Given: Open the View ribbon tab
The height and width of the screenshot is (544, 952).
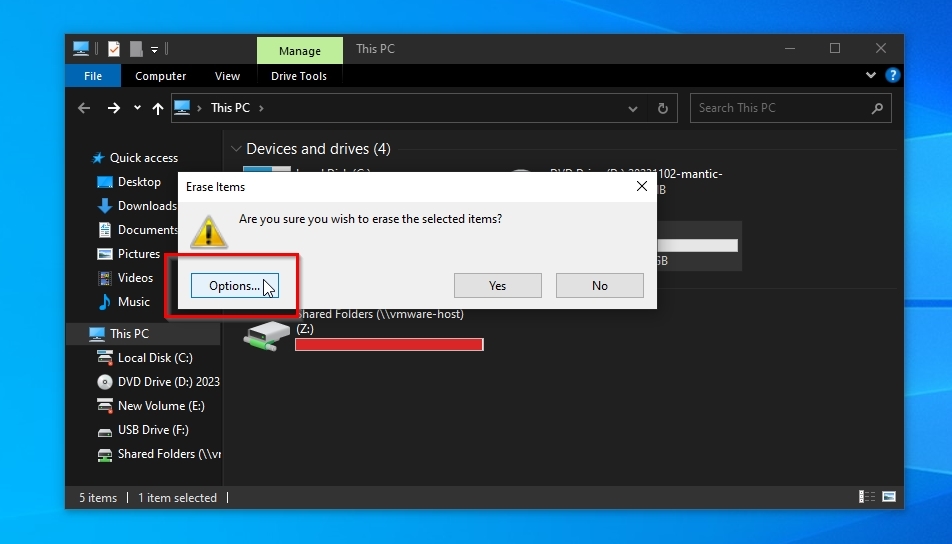Looking at the screenshot, I should [x=227, y=76].
